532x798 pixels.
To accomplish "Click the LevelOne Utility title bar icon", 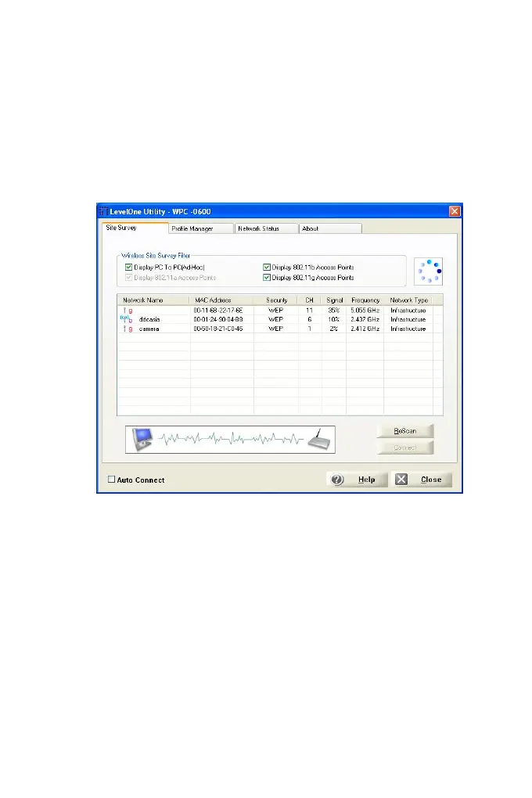I will point(102,211).
